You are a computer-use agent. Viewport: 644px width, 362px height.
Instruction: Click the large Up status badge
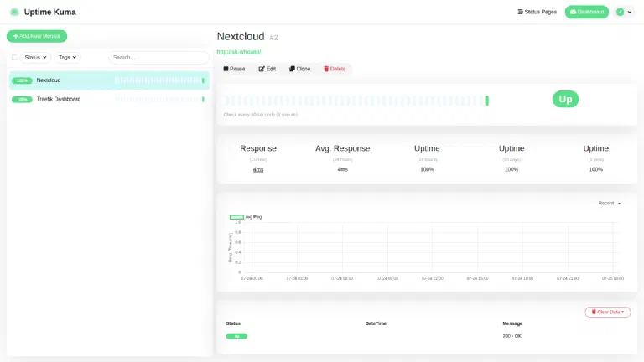coord(565,99)
